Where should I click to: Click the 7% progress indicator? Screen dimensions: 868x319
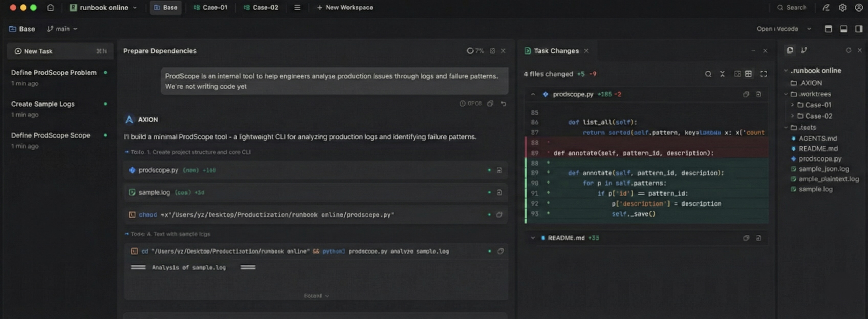[475, 51]
